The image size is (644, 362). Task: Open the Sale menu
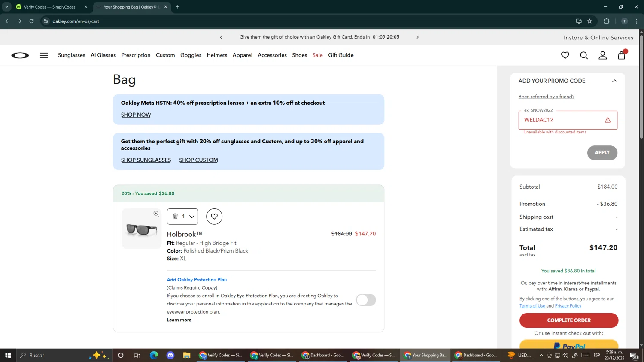317,55
